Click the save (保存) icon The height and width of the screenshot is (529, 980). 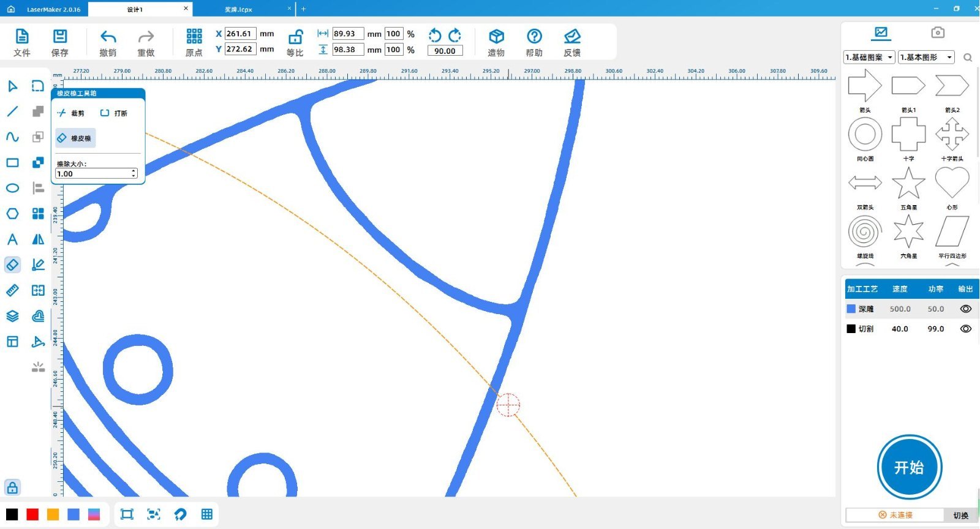(x=60, y=37)
